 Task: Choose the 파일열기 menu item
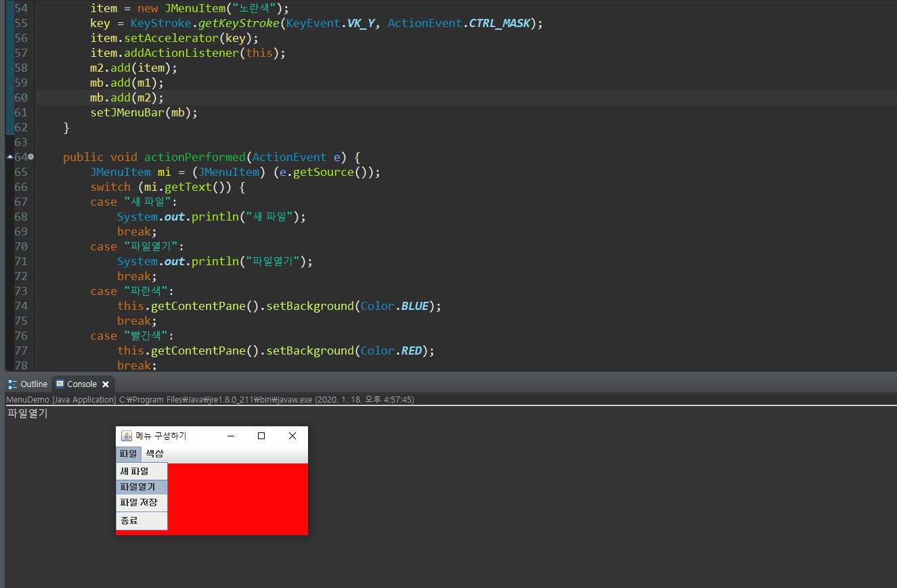(141, 487)
